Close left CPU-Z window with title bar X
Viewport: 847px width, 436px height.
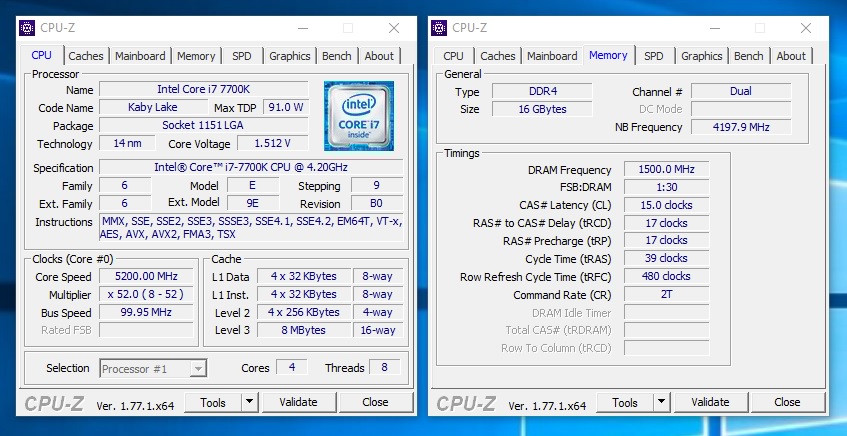click(394, 28)
